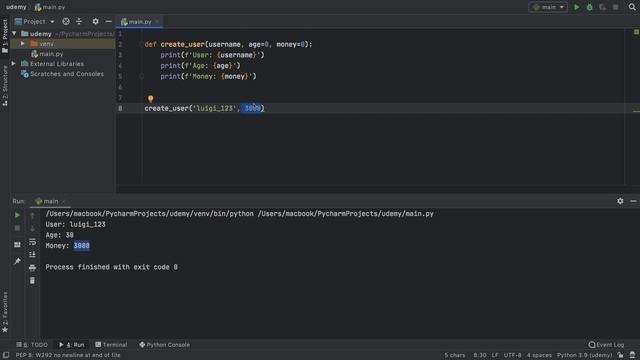The width and height of the screenshot is (640, 360).
Task: Expand External Libraries node
Action: (x=14, y=64)
